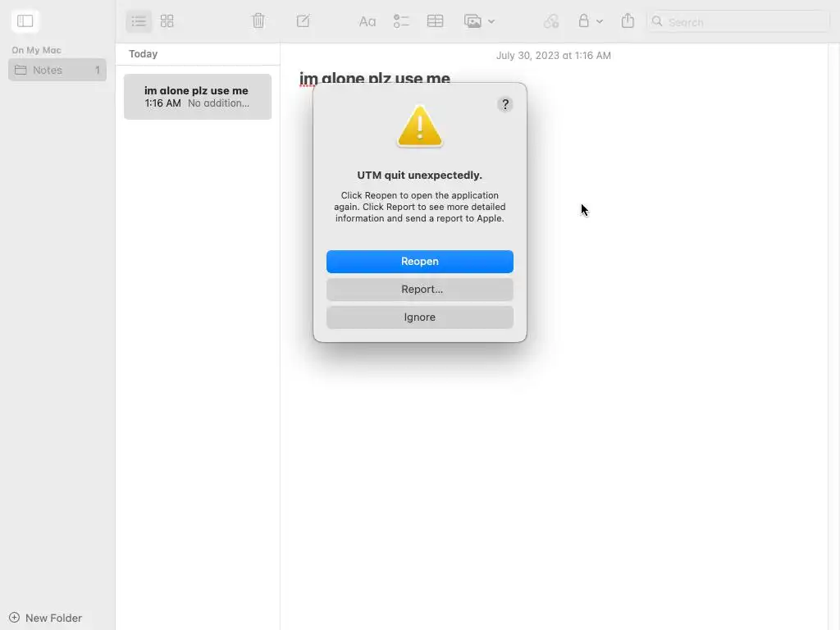Expand the media dropdown chevron
The height and width of the screenshot is (630, 840).
(491, 22)
